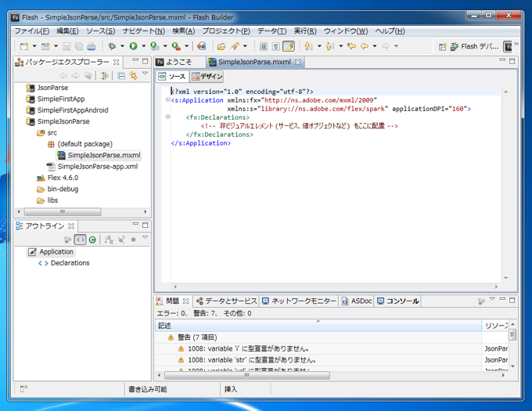Open the ファイル(F) menu

click(32, 31)
